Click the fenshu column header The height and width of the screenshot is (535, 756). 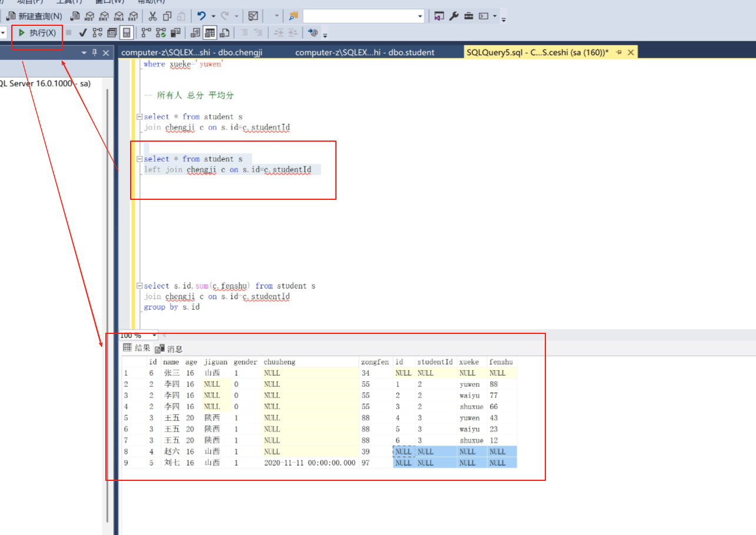click(502, 362)
